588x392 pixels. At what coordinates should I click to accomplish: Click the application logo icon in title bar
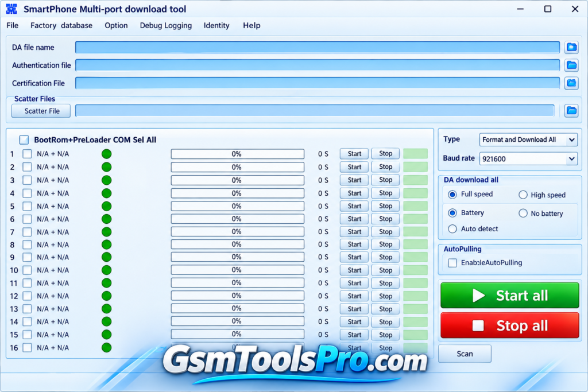11,9
